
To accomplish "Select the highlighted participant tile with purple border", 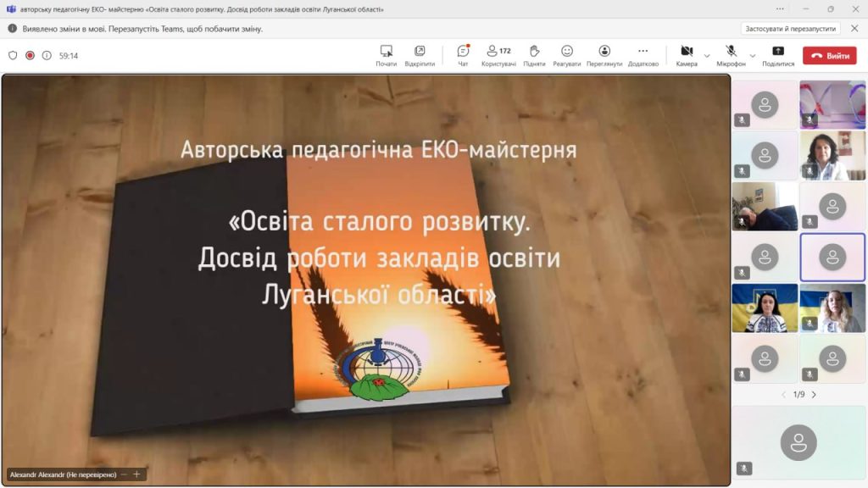I will tap(832, 257).
